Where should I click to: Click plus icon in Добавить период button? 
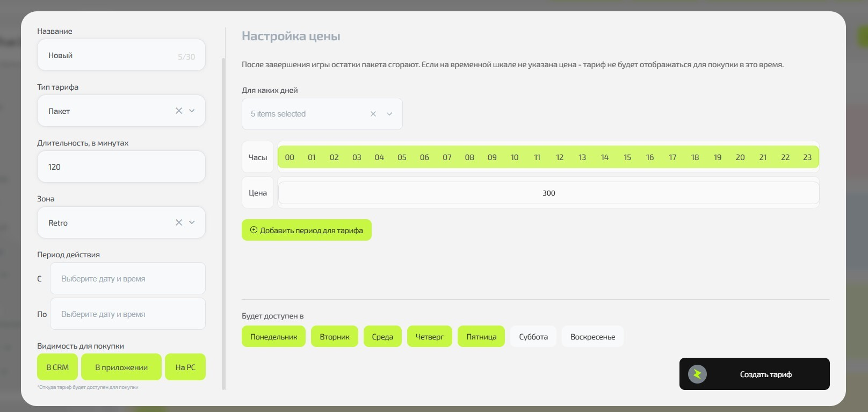pos(254,230)
